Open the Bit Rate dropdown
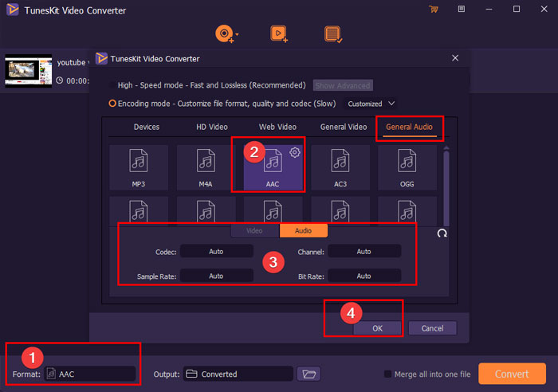The width and height of the screenshot is (558, 392). pyautogui.click(x=364, y=276)
